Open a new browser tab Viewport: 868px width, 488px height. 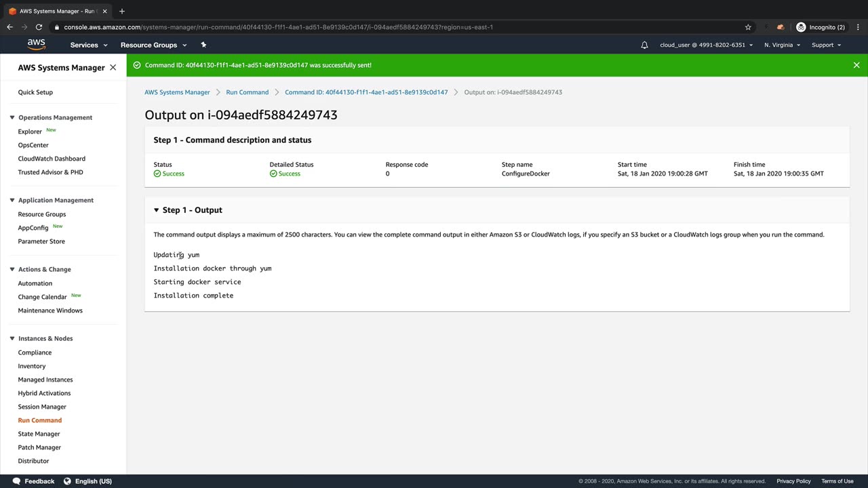click(122, 11)
